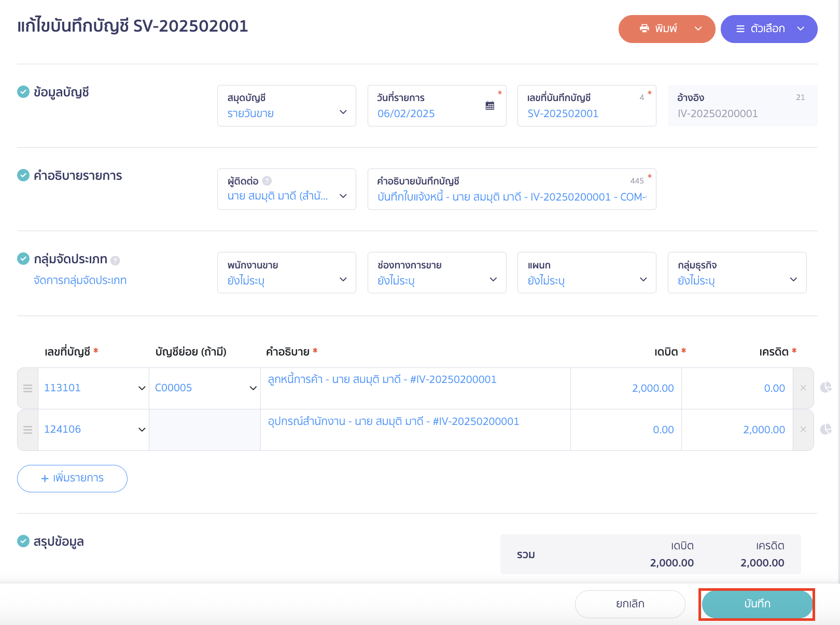This screenshot has height=625, width=840.
Task: Grab drag handle of row 113101
Action: tap(28, 388)
